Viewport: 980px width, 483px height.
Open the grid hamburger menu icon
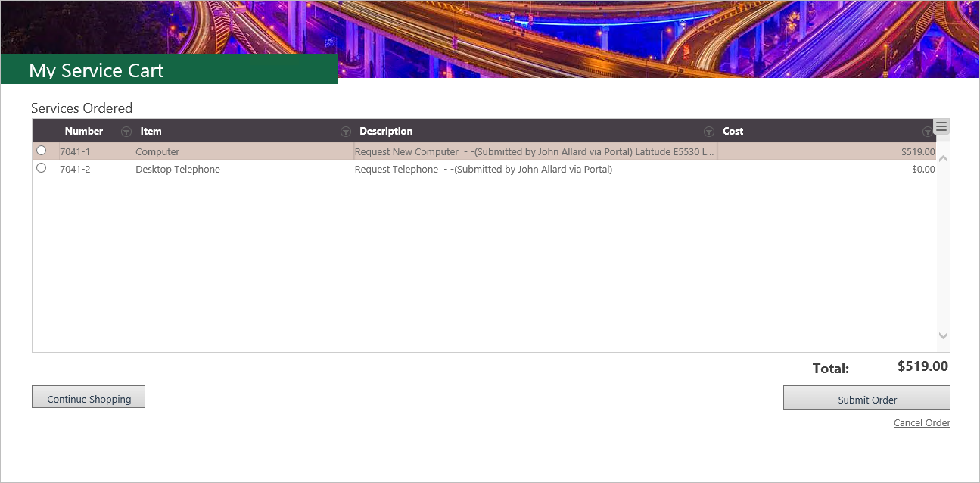941,126
